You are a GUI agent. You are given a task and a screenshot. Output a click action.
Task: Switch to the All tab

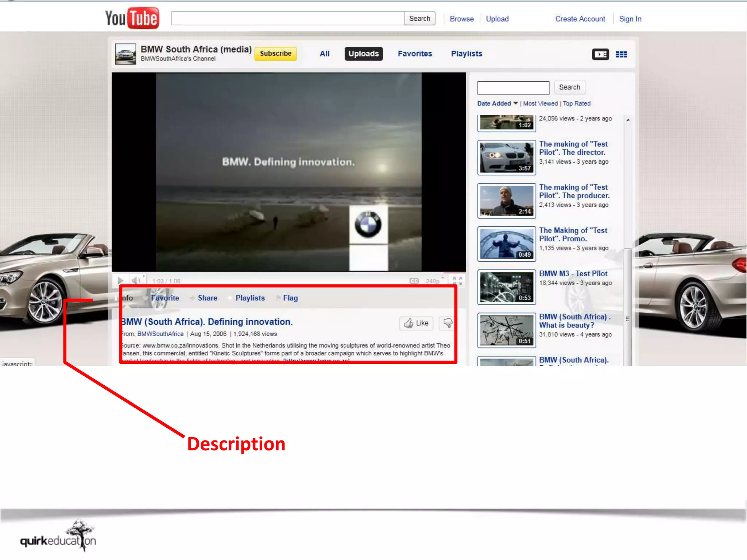coord(325,54)
